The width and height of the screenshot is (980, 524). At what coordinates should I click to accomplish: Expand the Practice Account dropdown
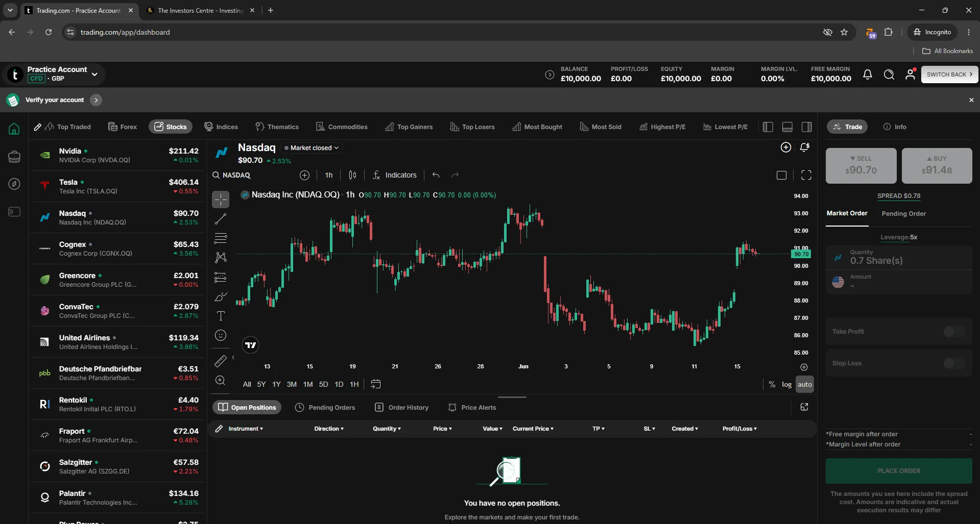(x=94, y=74)
